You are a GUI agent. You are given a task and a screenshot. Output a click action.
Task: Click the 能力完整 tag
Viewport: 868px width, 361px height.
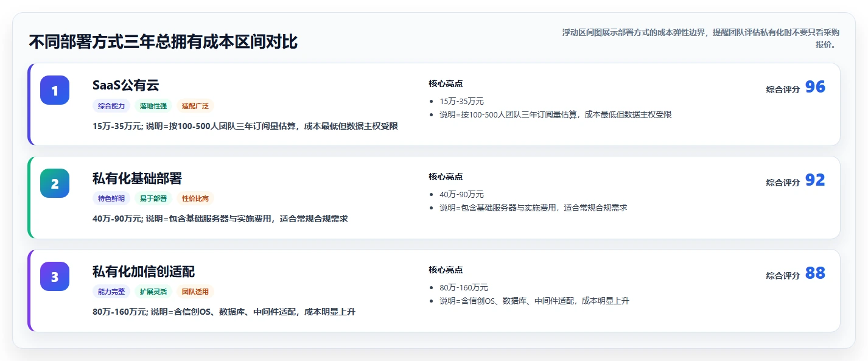pos(111,292)
